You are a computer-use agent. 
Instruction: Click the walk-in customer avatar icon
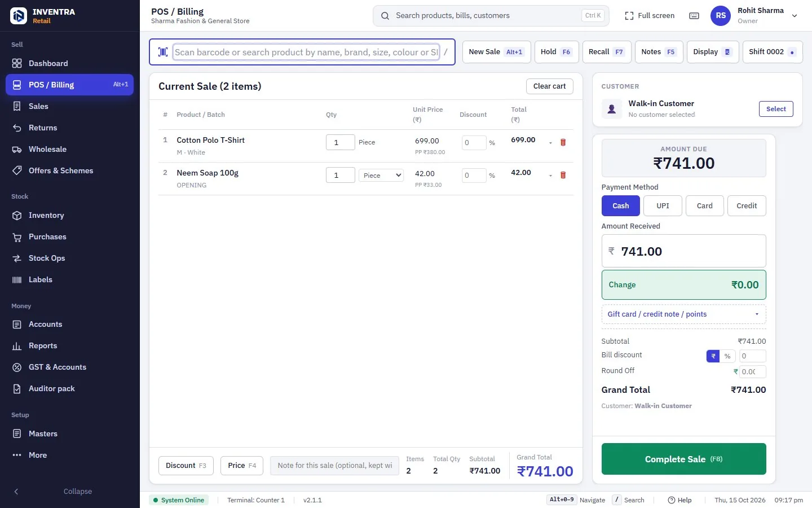click(x=611, y=108)
